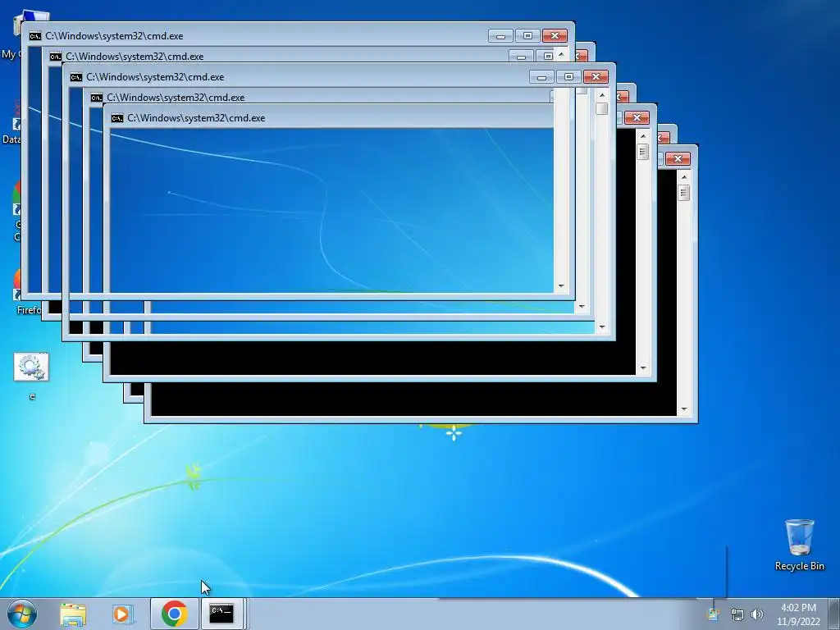Click scroll-up arrow in the lowest cmd window

click(x=683, y=177)
